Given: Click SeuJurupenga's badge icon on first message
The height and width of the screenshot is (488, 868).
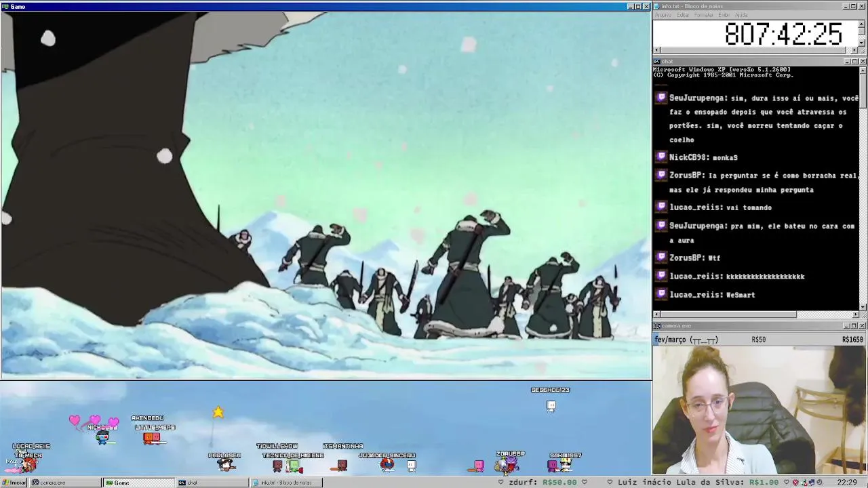Looking at the screenshot, I should [x=661, y=98].
